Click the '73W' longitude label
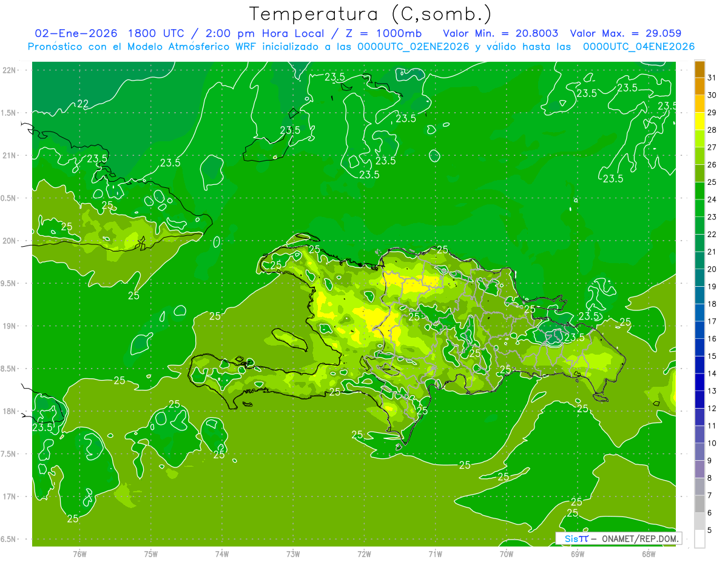This screenshot has width=728, height=562. click(x=293, y=554)
